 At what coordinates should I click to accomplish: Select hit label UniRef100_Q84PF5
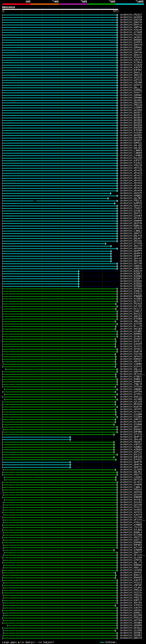[x=131, y=251]
